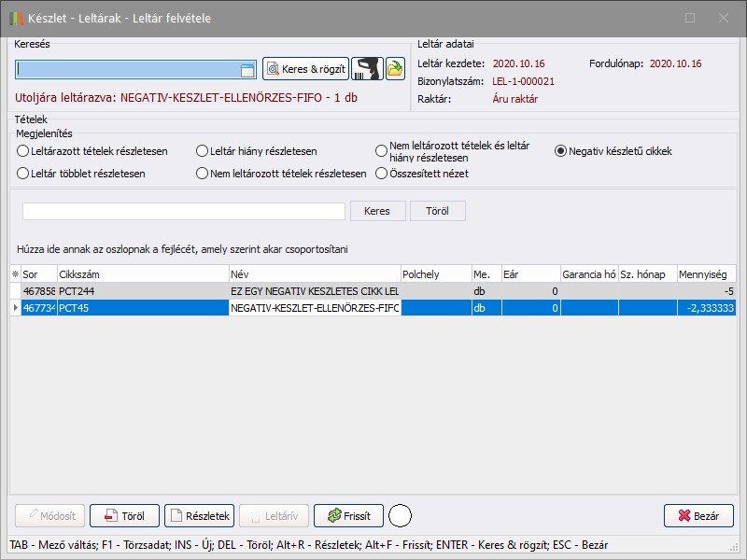Click the Név column header
The width and height of the screenshot is (747, 560).
313,274
